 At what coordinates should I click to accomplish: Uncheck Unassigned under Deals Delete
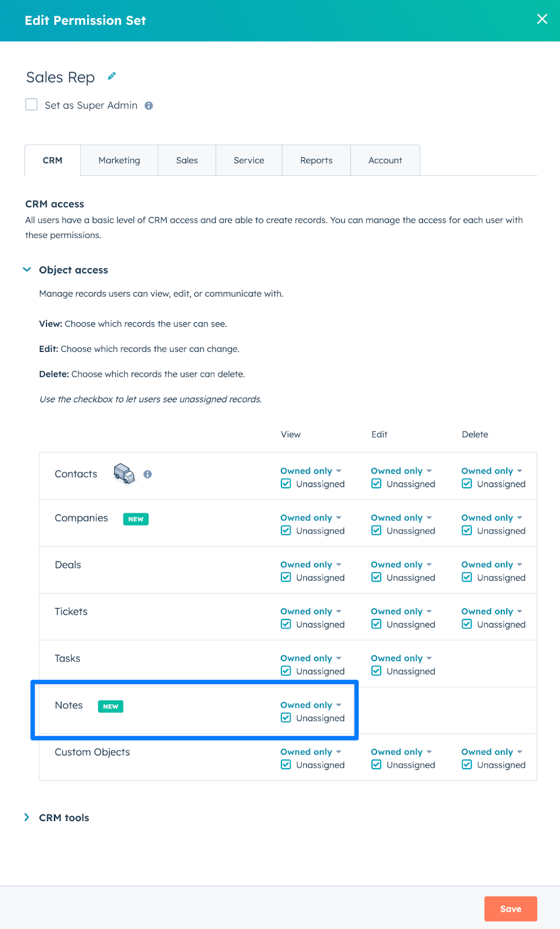pos(467,577)
